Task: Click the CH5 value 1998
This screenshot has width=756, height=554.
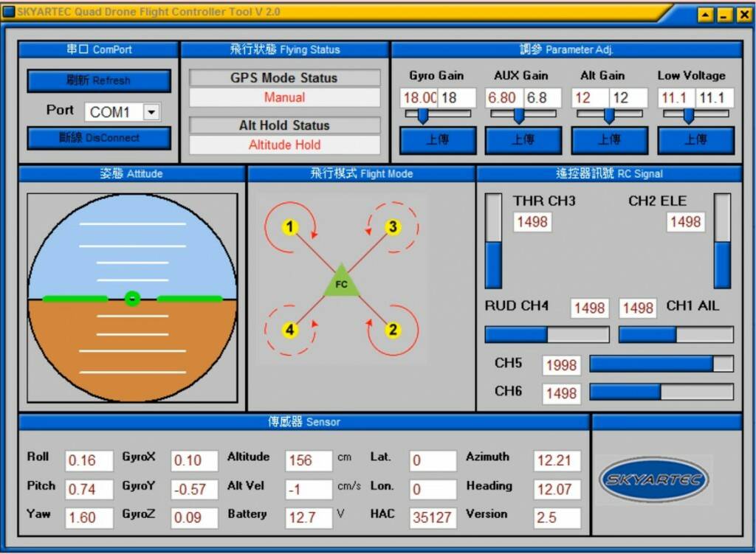Action: (x=561, y=365)
